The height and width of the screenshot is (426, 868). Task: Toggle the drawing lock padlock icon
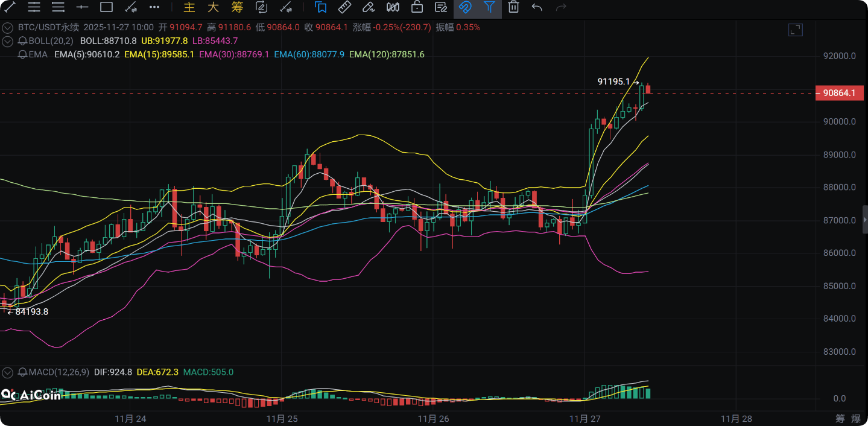coord(417,7)
